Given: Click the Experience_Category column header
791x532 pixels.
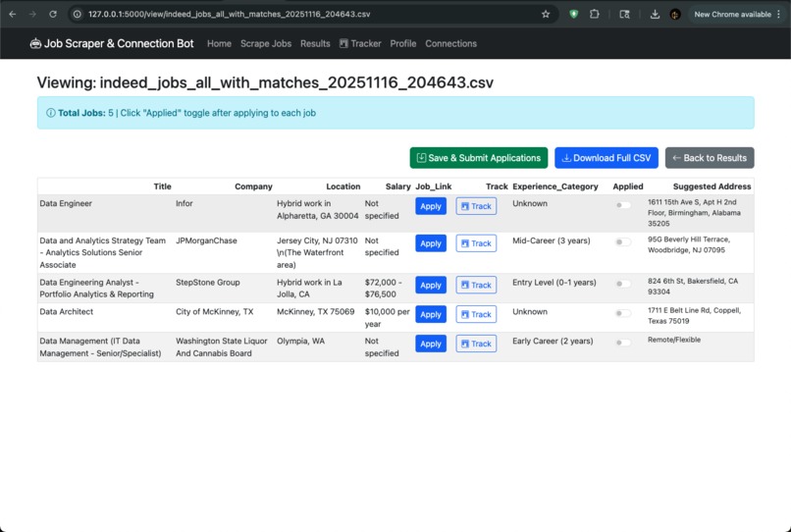Looking at the screenshot, I should point(555,186).
